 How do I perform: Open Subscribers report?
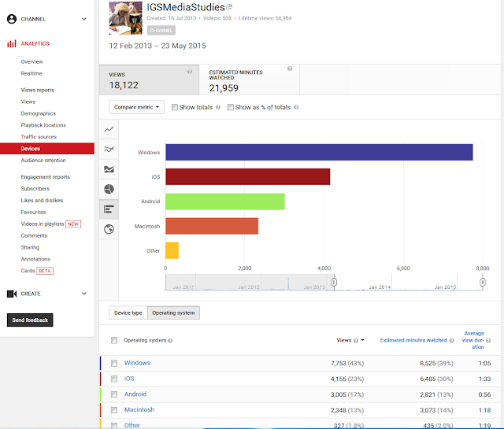(x=35, y=189)
